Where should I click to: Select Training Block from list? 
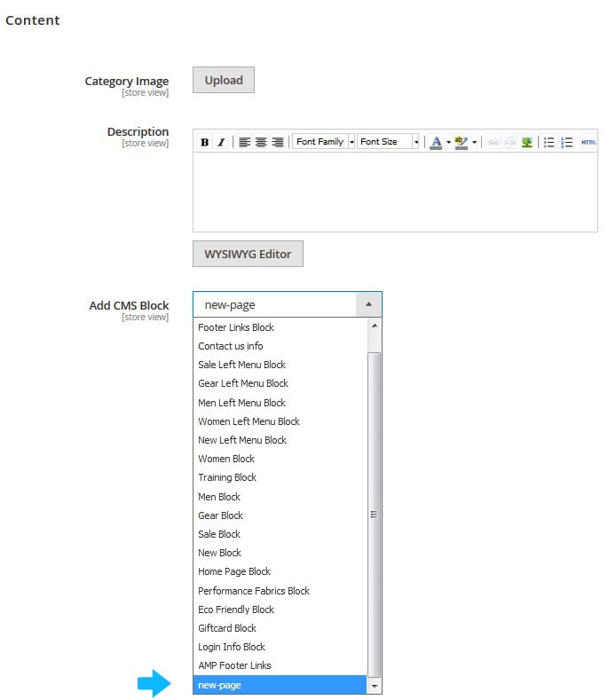click(x=280, y=477)
